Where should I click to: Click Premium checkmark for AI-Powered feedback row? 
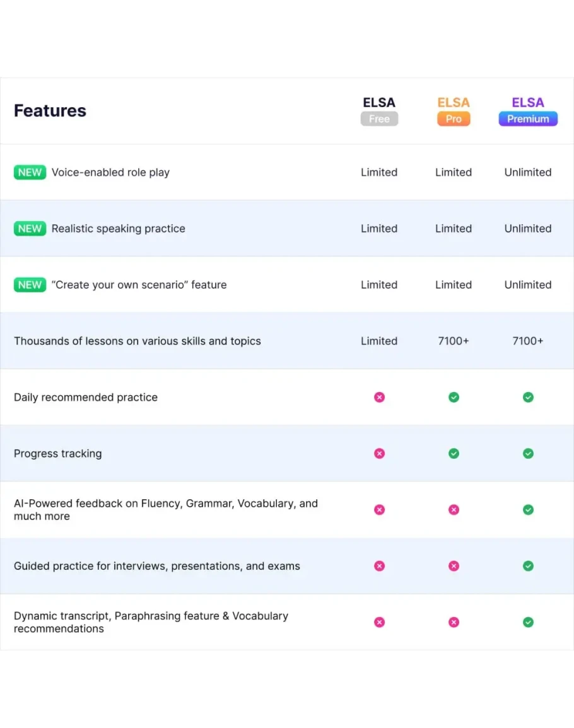click(x=528, y=509)
